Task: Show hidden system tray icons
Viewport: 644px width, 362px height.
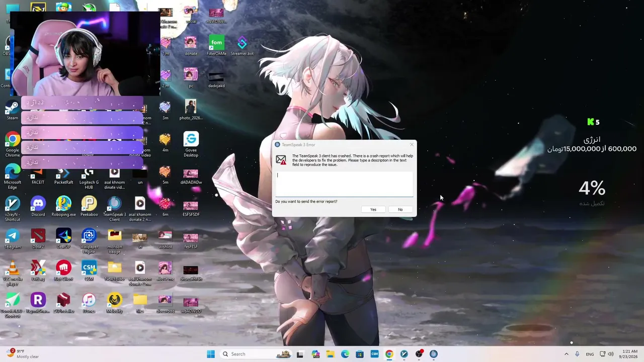Action: point(566,354)
